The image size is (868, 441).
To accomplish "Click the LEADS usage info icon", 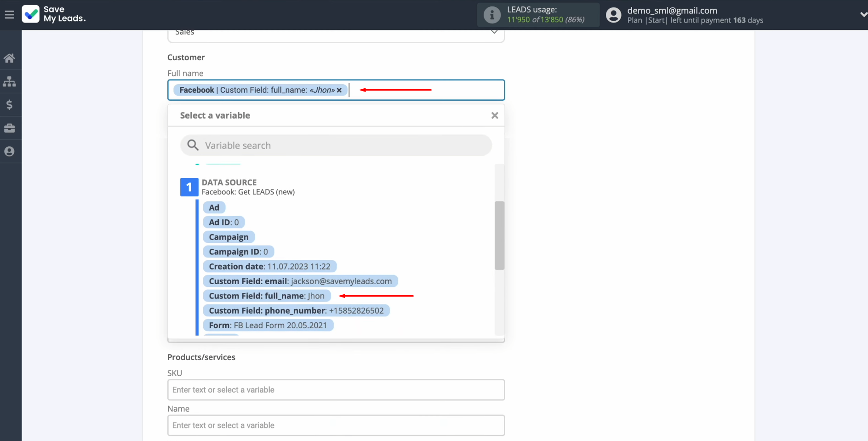I will [x=492, y=15].
